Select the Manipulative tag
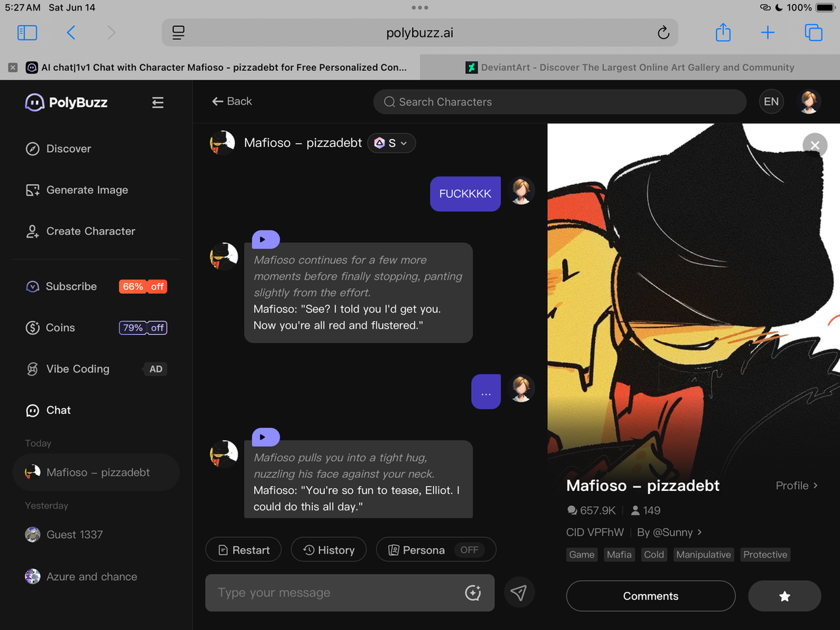 [x=703, y=555]
